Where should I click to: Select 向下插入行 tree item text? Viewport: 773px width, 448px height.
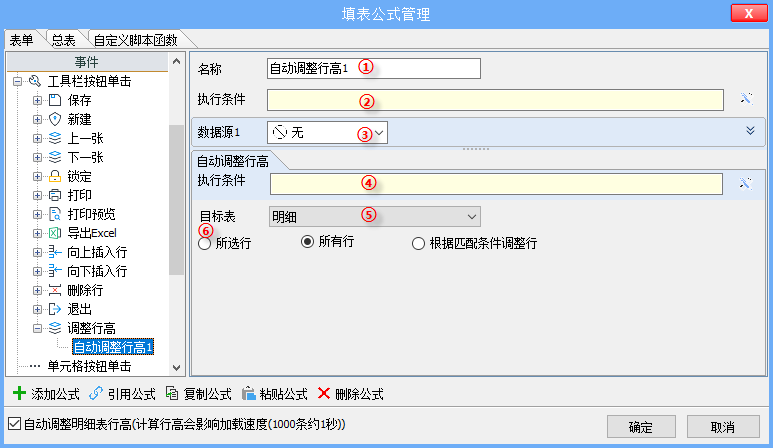point(97,271)
